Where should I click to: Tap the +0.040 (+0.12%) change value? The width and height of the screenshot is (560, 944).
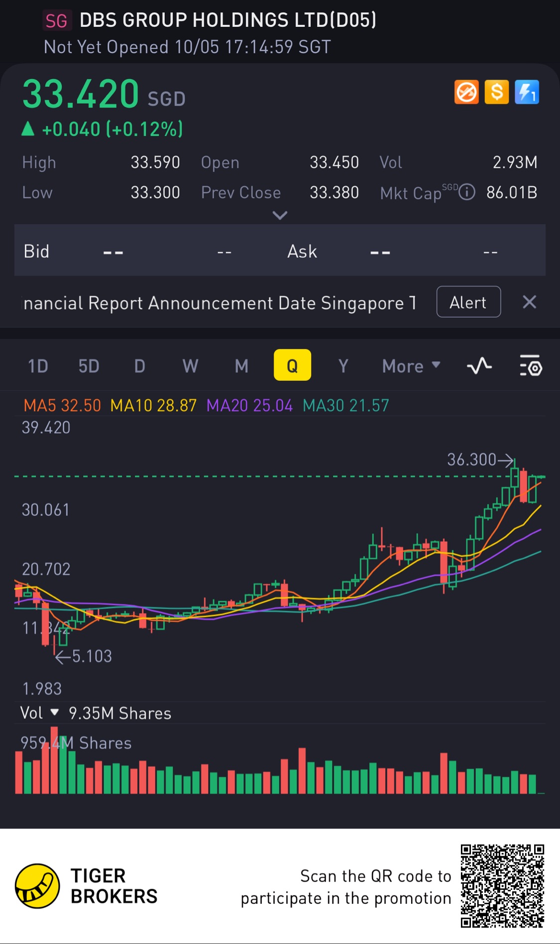coord(112,129)
